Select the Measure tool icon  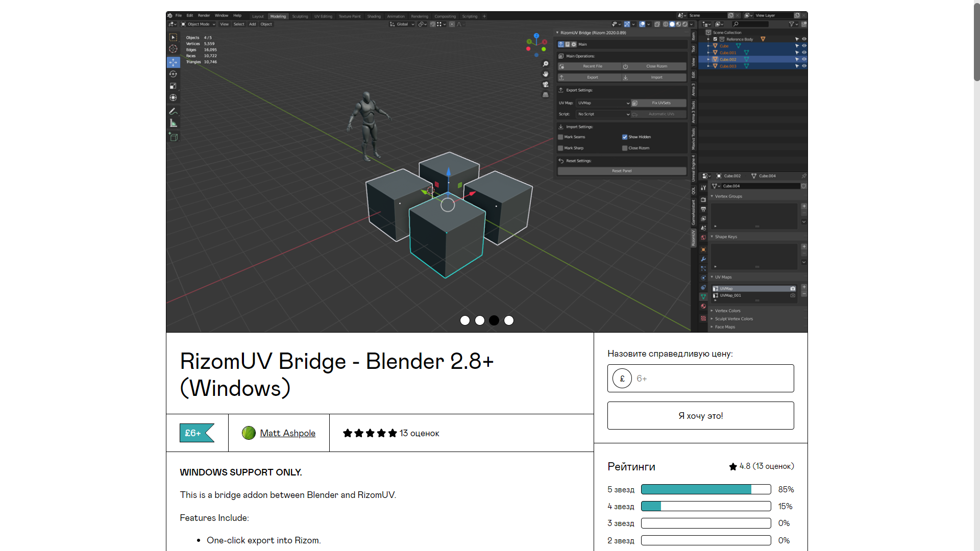(x=173, y=123)
